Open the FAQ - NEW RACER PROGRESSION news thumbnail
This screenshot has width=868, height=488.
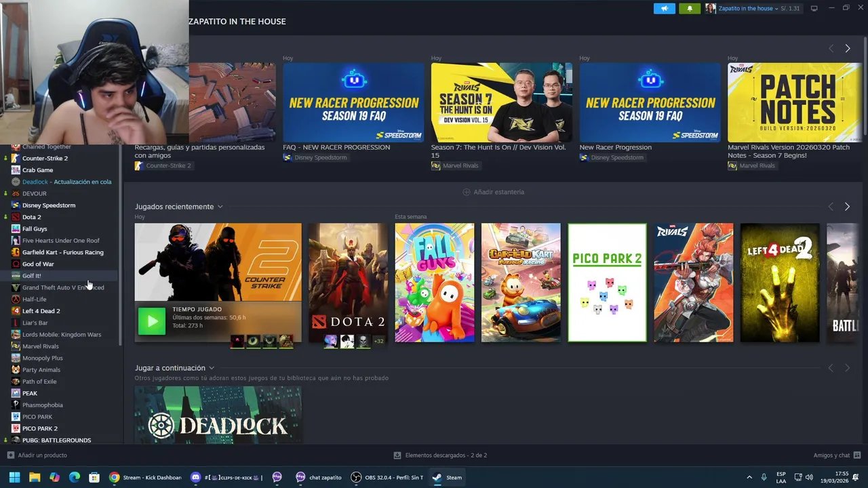click(353, 102)
